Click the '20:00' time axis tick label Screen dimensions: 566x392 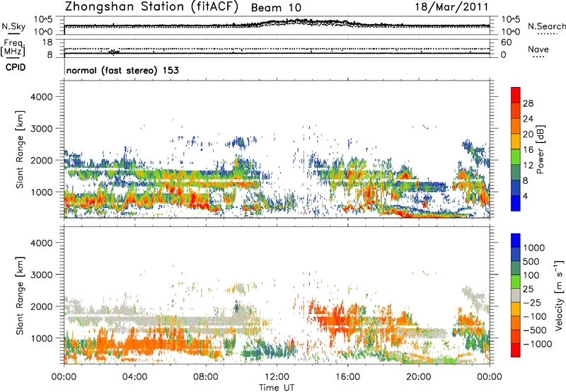(x=418, y=377)
